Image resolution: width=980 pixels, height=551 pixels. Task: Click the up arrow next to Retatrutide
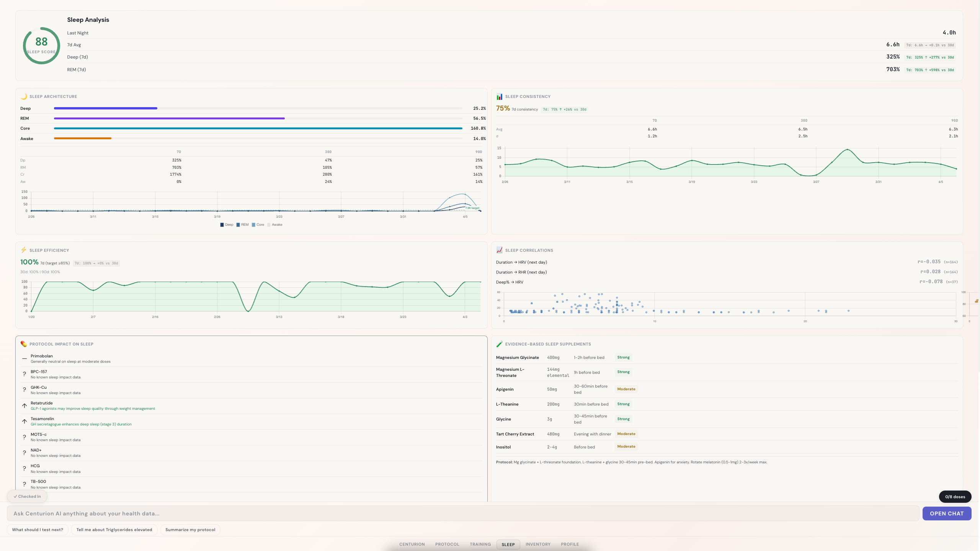pyautogui.click(x=24, y=406)
